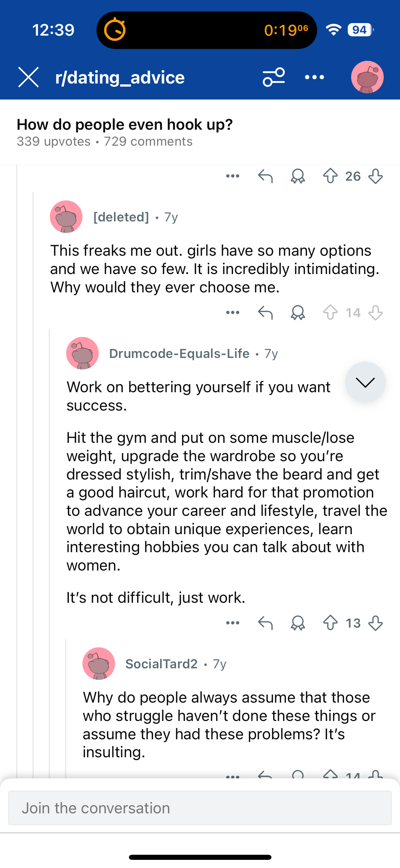
Task: Open SocialTard2's user profile
Action: [x=161, y=664]
